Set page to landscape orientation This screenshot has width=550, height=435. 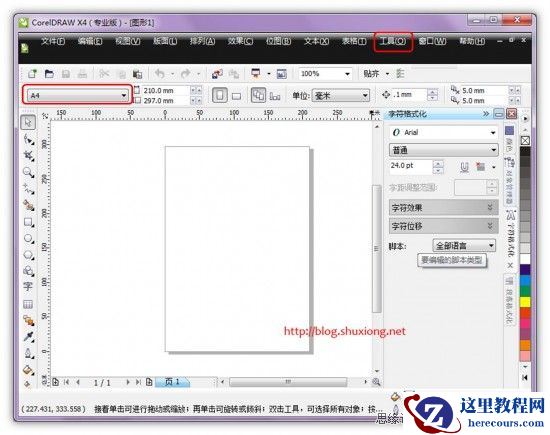tap(236, 96)
